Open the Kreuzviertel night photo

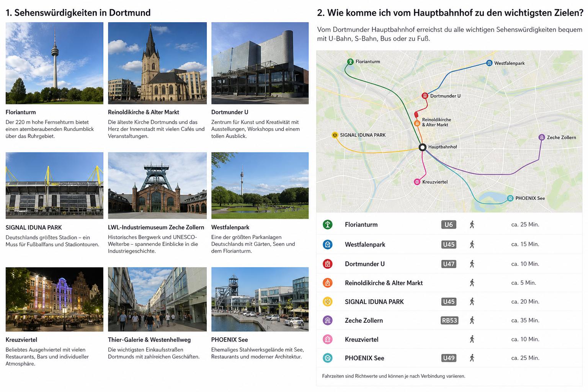[x=54, y=299]
